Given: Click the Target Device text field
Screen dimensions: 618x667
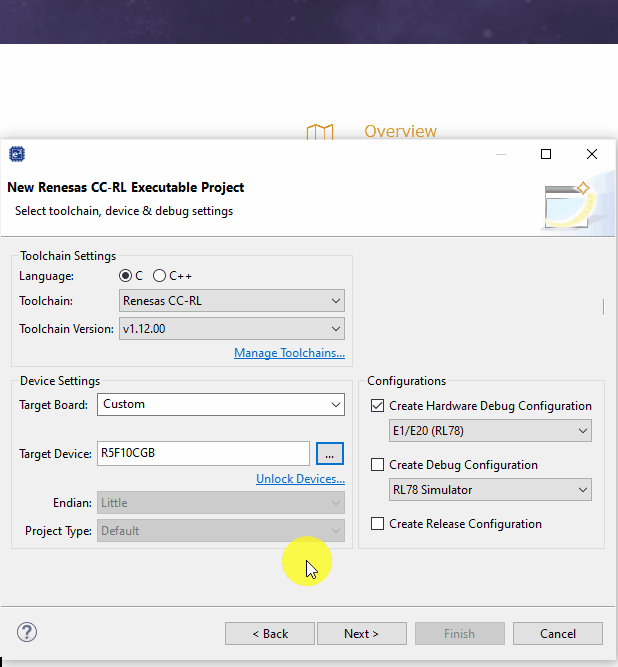Looking at the screenshot, I should coord(203,453).
